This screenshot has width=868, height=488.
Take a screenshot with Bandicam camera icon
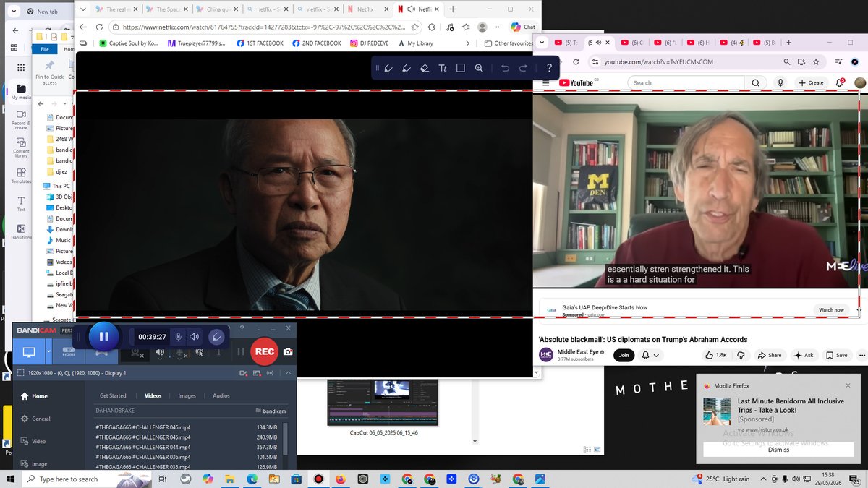coord(288,352)
